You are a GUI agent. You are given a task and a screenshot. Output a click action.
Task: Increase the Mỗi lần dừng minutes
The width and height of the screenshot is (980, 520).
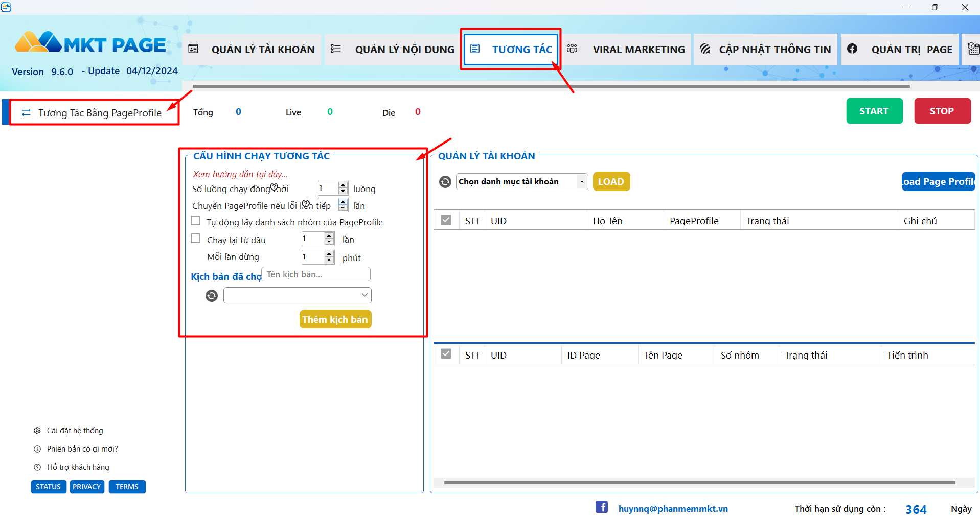[329, 253]
